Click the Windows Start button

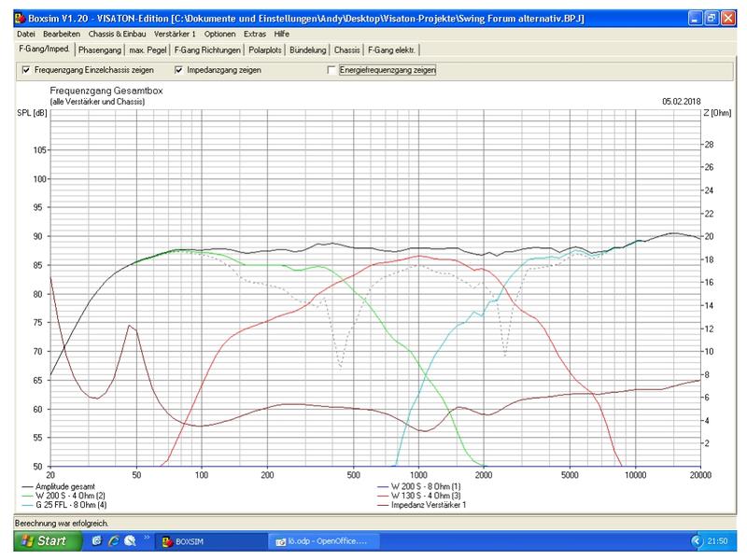[40, 541]
